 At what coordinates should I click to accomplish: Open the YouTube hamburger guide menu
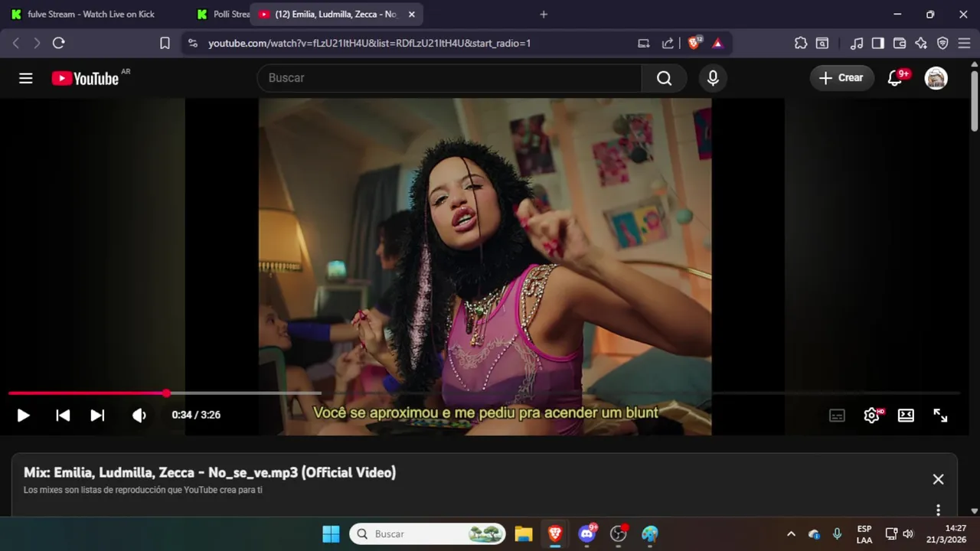tap(26, 78)
